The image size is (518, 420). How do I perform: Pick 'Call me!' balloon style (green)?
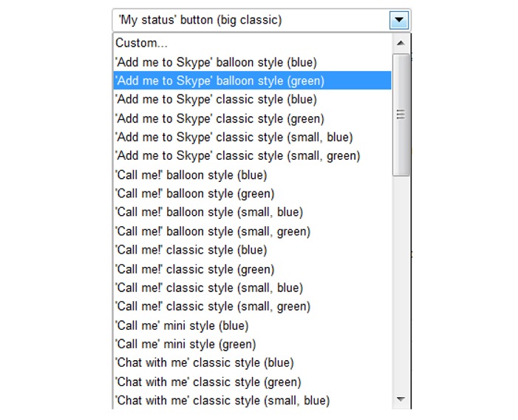pyautogui.click(x=194, y=194)
